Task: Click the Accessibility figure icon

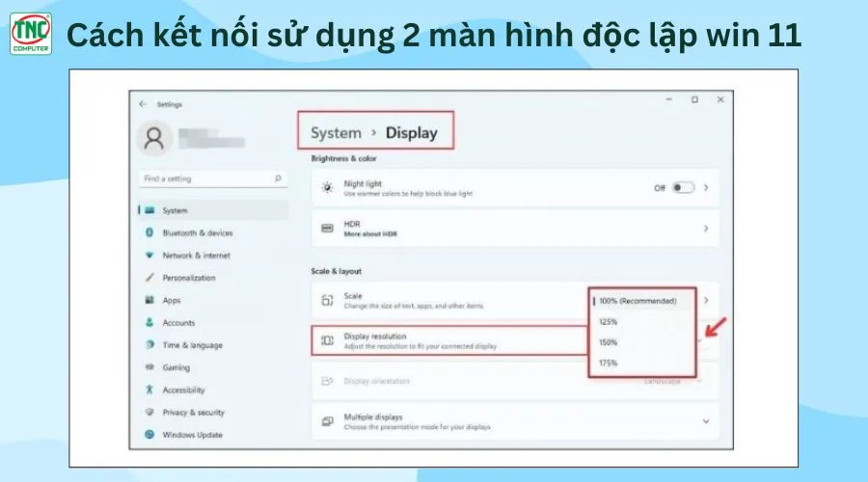Action: click(149, 389)
